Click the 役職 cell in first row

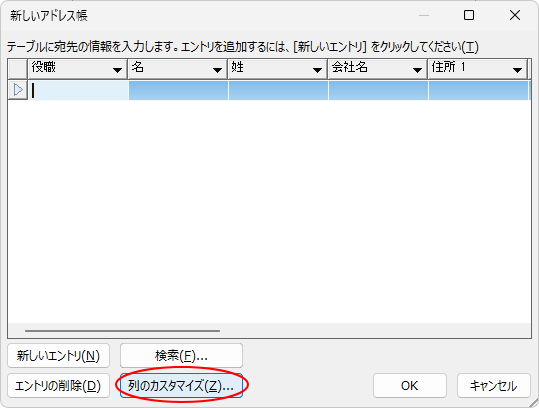pyautogui.click(x=78, y=90)
